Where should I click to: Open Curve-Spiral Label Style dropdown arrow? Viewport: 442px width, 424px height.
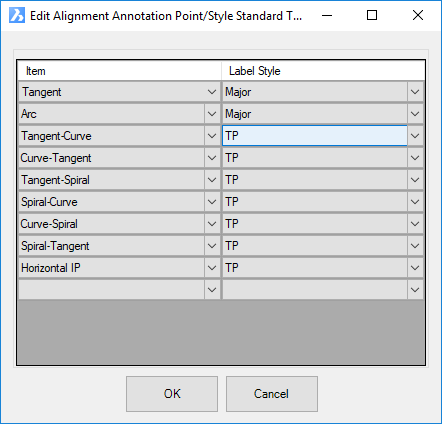pos(415,224)
